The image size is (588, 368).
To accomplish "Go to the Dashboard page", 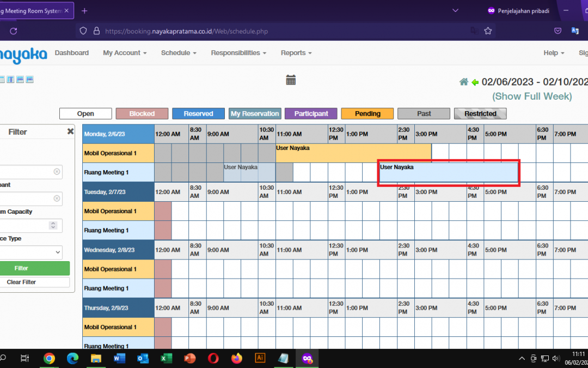I will point(71,53).
